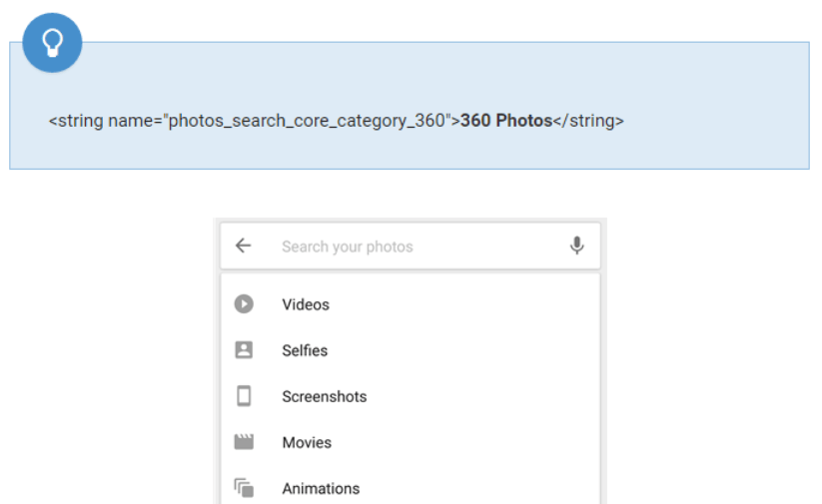Tap the microphone voice search icon

576,246
